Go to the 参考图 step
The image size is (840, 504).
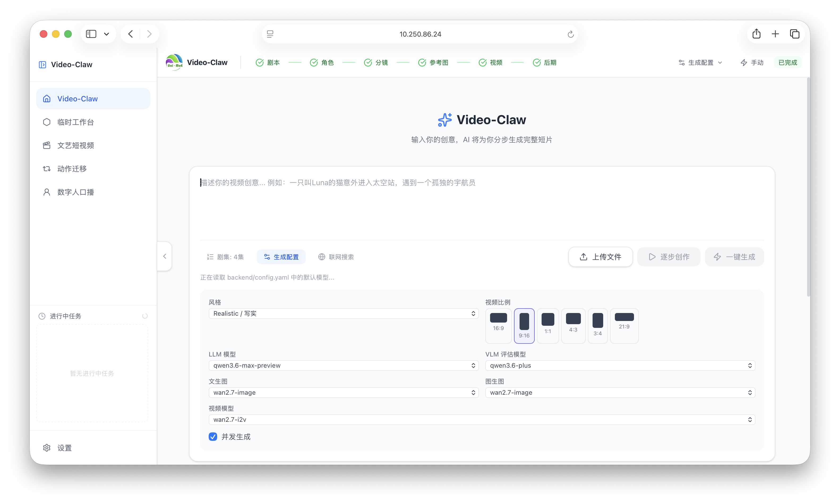pyautogui.click(x=433, y=63)
